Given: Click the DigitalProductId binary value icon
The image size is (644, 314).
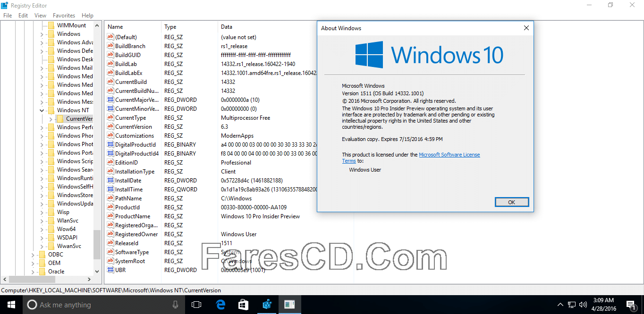Looking at the screenshot, I should click(x=110, y=145).
